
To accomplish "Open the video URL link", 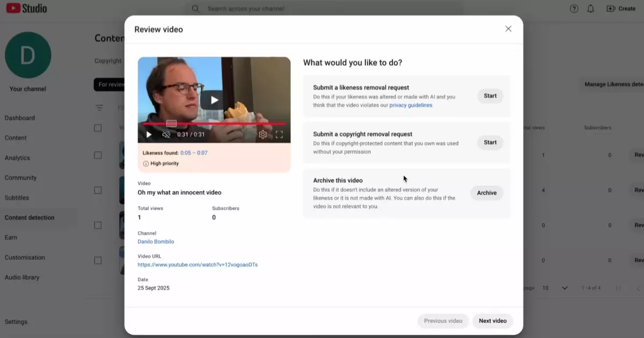I will pos(197,264).
